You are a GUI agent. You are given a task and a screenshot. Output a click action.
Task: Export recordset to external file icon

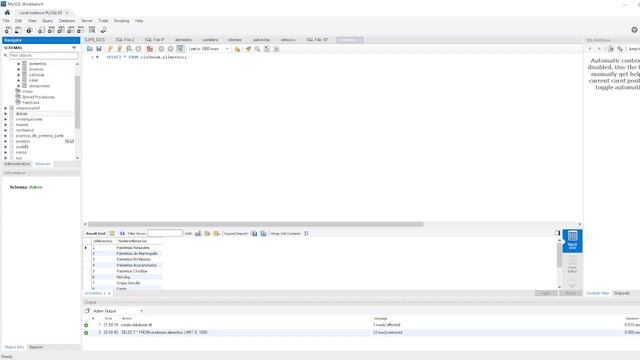[254, 233]
